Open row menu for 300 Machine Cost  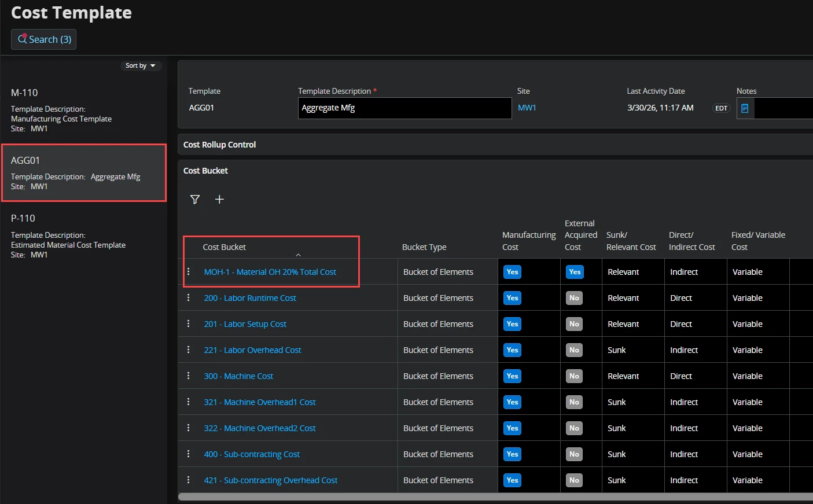(189, 376)
